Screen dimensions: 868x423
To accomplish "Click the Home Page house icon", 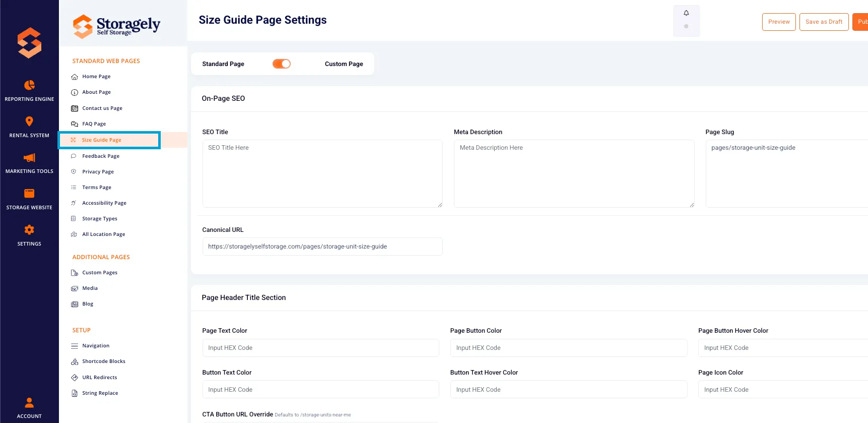I will tap(74, 77).
